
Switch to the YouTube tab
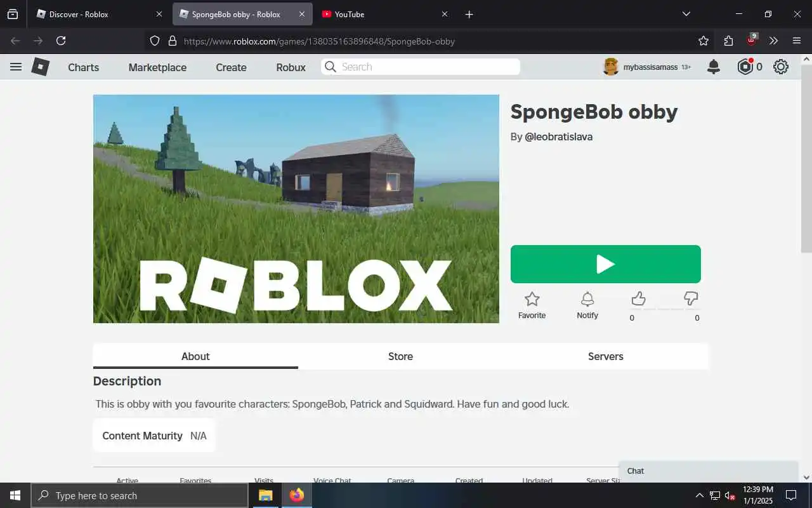pyautogui.click(x=385, y=14)
